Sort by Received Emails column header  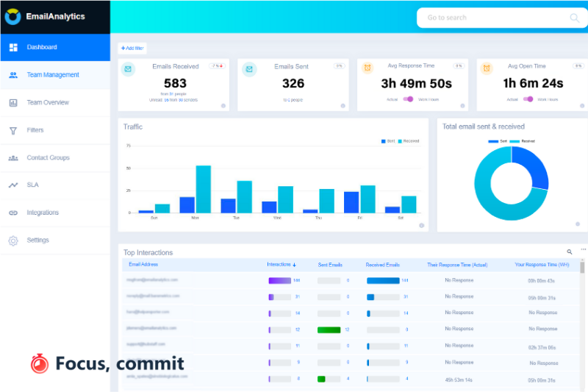[x=382, y=265]
